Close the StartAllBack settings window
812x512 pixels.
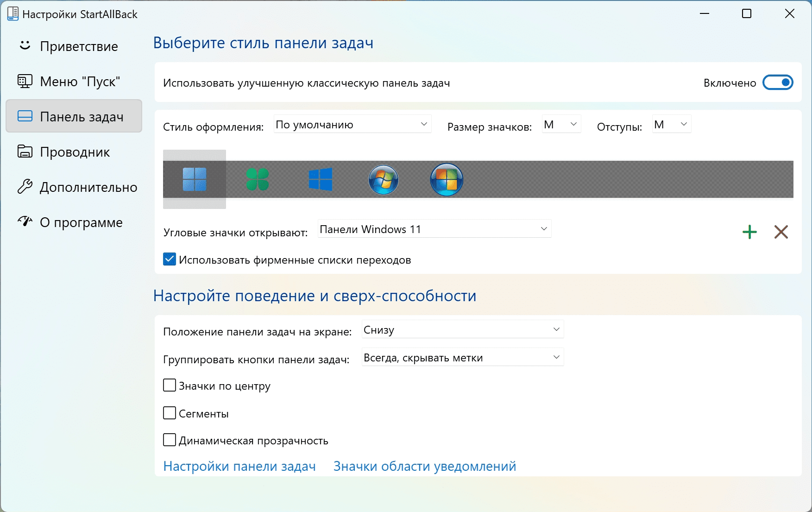click(790, 14)
